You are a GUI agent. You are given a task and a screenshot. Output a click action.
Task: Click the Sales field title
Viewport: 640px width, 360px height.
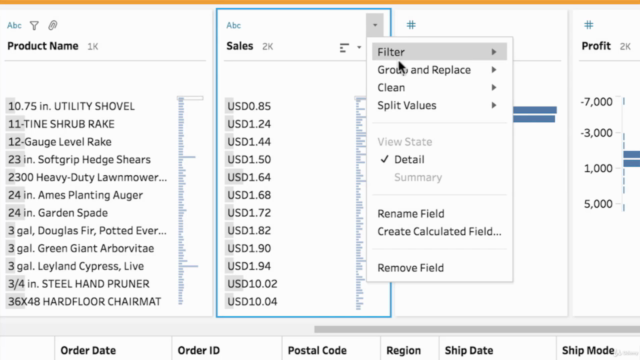click(240, 46)
